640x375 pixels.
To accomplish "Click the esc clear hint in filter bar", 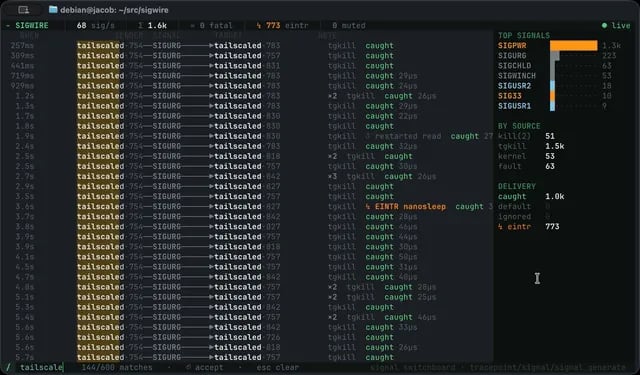I will coord(278,367).
